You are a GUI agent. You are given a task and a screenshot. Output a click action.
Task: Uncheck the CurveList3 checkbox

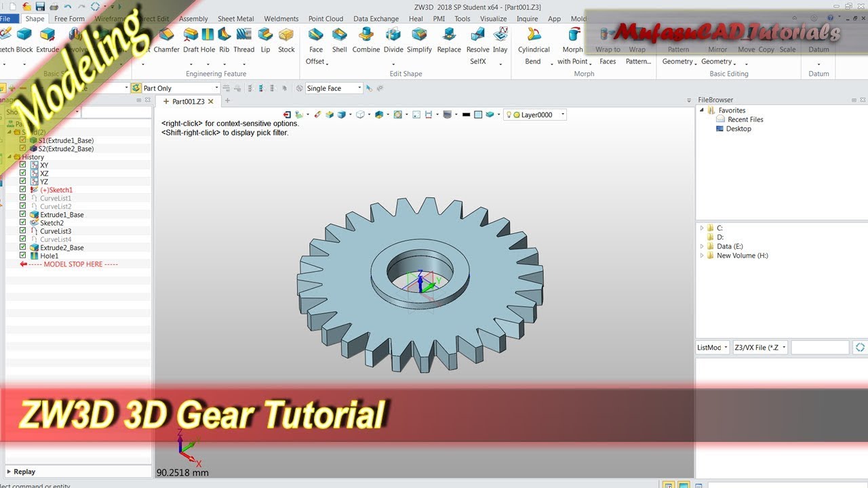click(23, 230)
